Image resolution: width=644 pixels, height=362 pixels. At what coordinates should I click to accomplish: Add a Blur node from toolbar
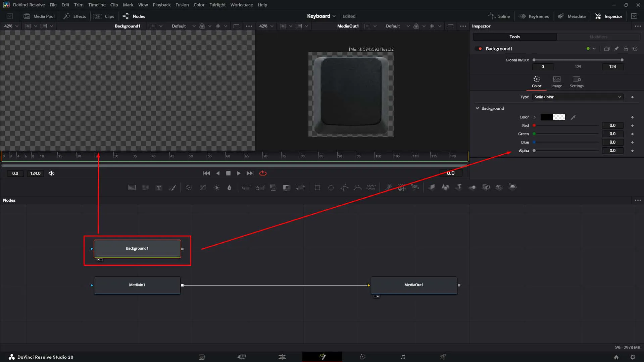pos(230,188)
